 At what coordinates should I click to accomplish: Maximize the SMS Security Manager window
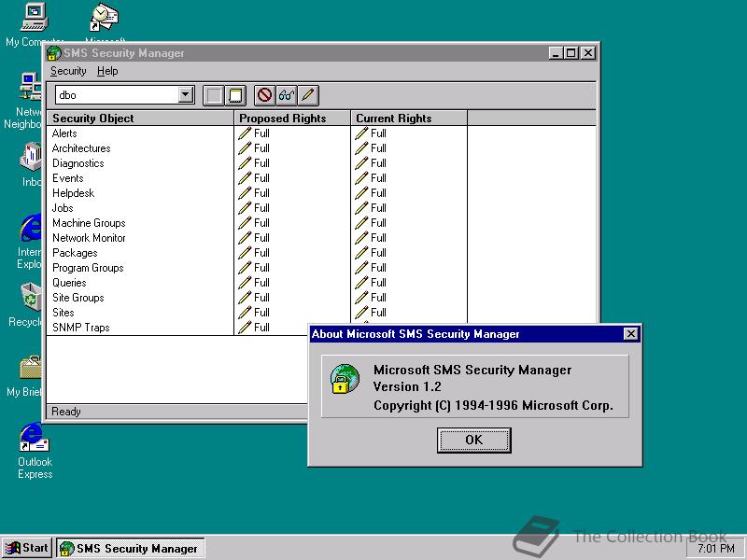[x=571, y=53]
